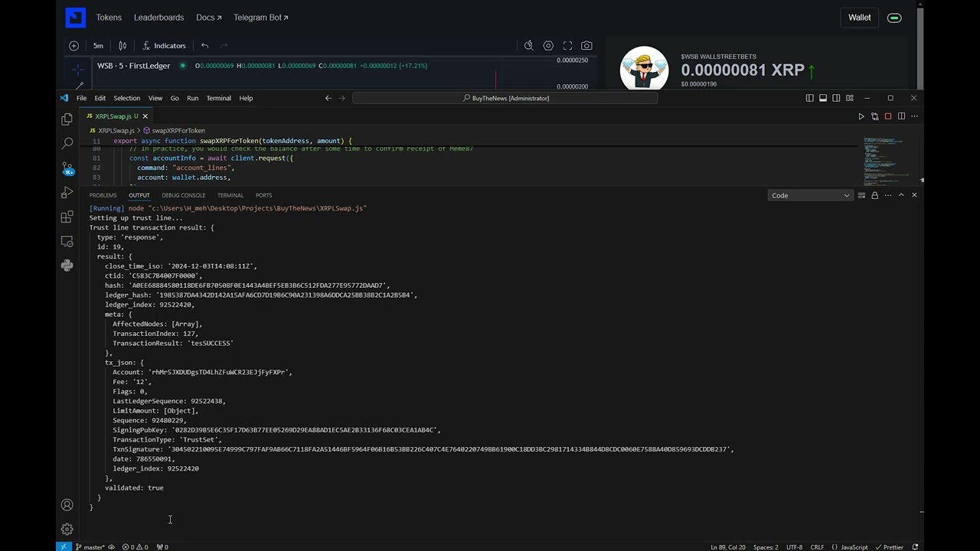Open the Code output channel dropdown

click(x=810, y=195)
